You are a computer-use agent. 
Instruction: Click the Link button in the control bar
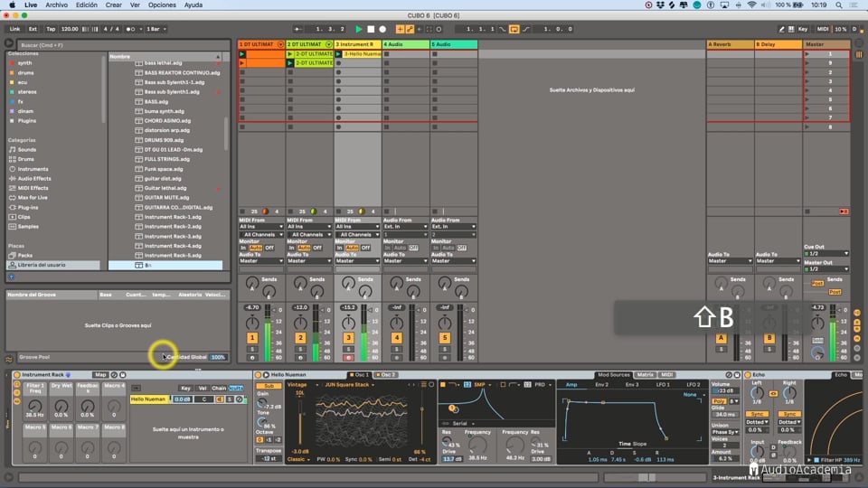point(15,29)
